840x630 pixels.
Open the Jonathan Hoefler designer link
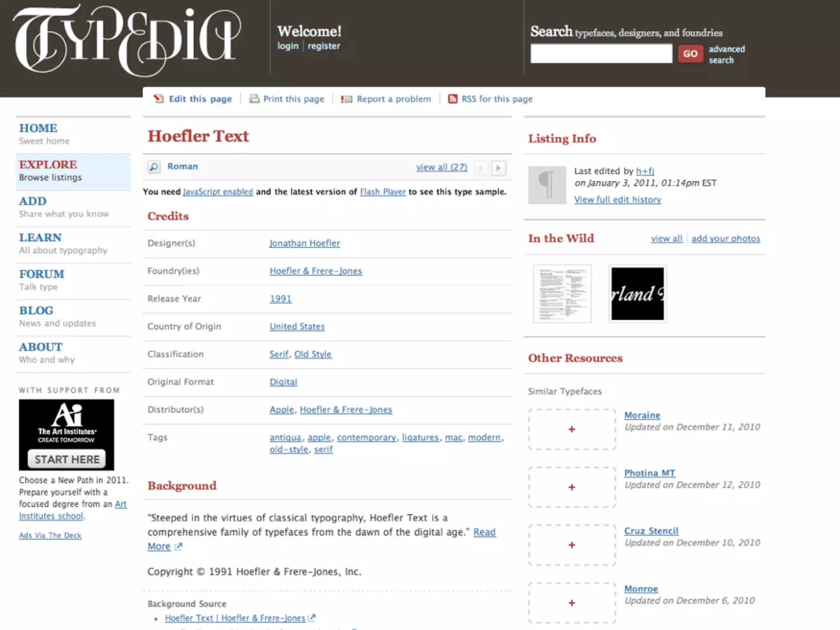point(305,243)
